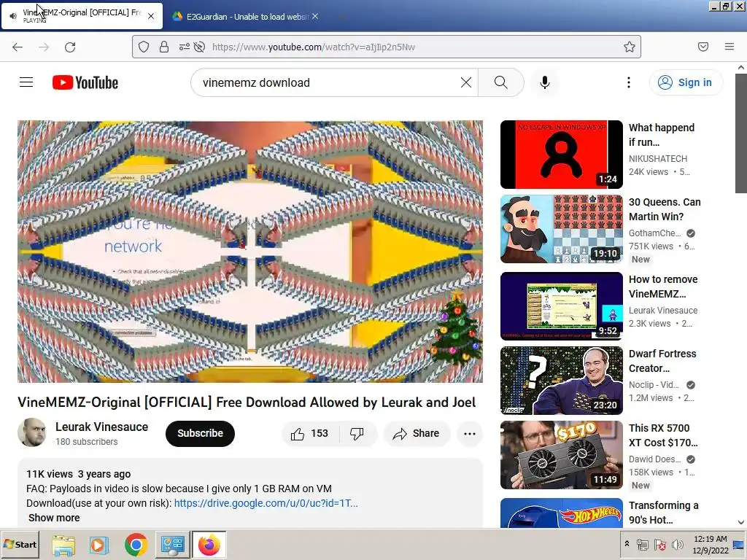Open the Firefox application menu
Viewport: 747px width, 560px height.
729,47
